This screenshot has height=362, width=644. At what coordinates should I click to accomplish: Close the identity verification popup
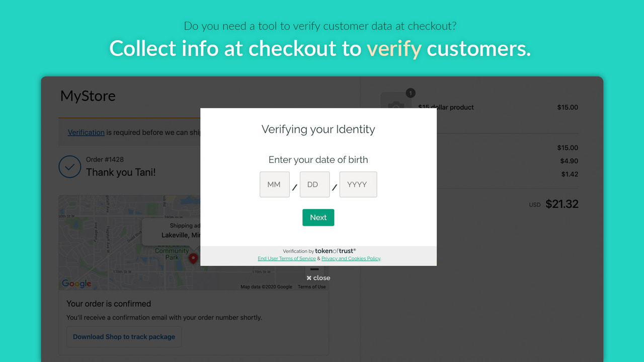[318, 278]
